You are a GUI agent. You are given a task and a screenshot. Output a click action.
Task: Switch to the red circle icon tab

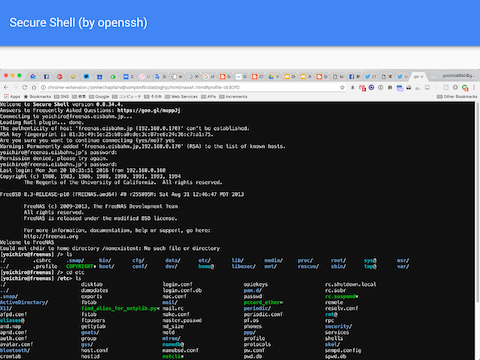click(x=59, y=77)
